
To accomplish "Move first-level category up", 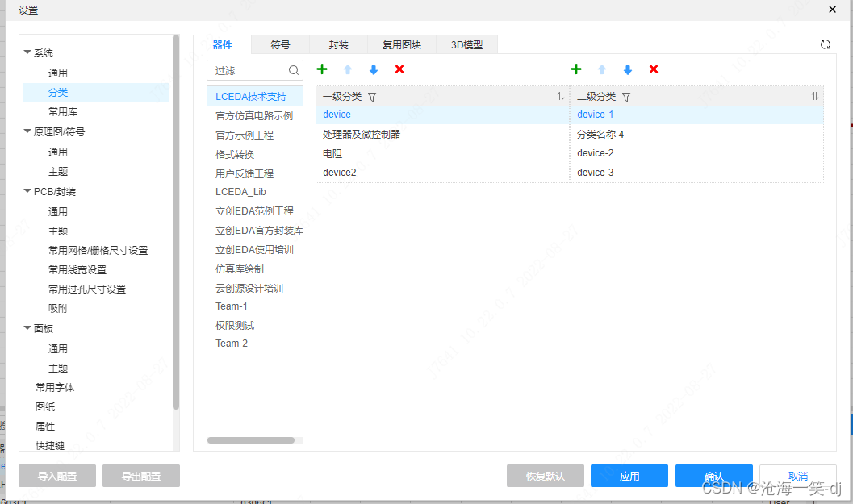I will tap(348, 69).
